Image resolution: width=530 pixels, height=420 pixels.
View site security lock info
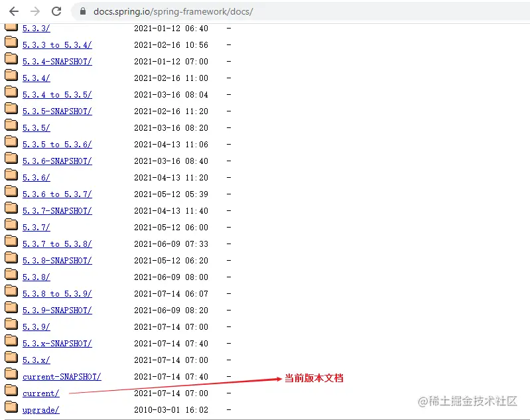click(83, 11)
